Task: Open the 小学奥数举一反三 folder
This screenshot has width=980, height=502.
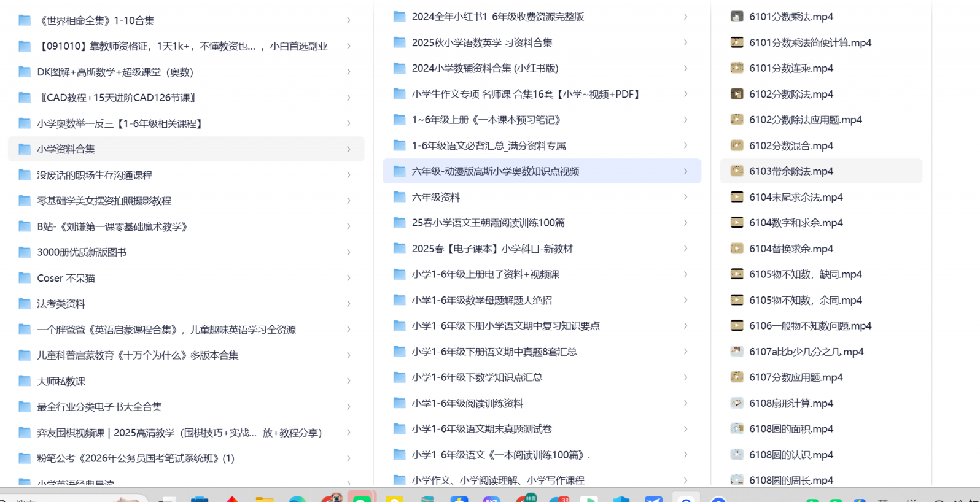Action: pos(119,123)
